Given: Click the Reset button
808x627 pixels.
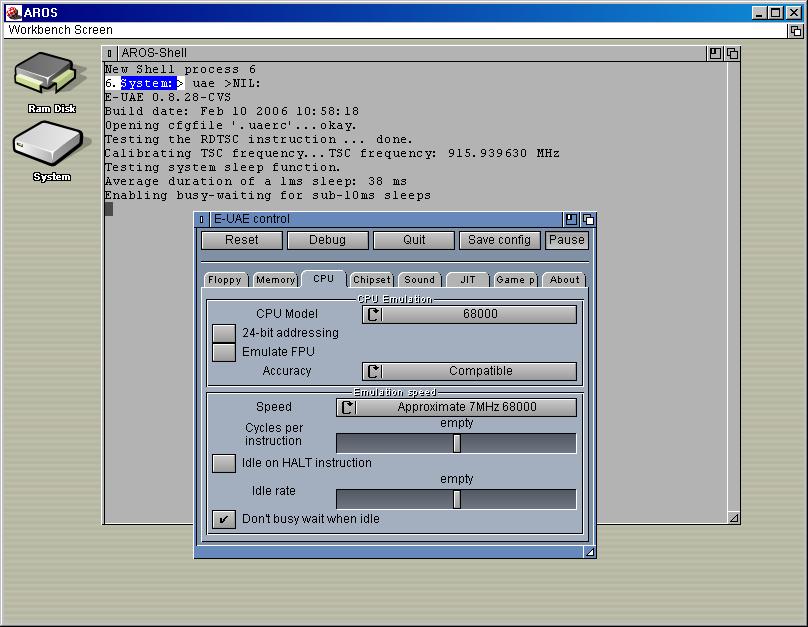Looking at the screenshot, I should (x=242, y=240).
